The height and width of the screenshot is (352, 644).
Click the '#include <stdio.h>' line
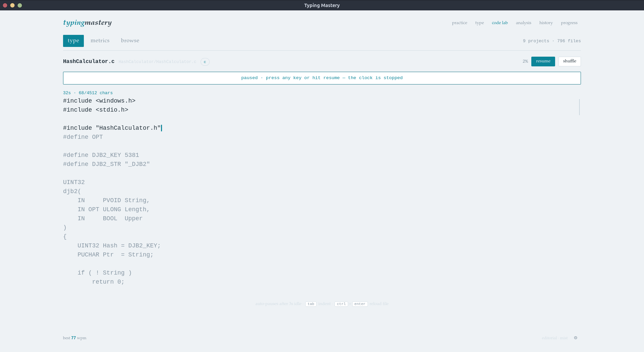click(x=96, y=110)
